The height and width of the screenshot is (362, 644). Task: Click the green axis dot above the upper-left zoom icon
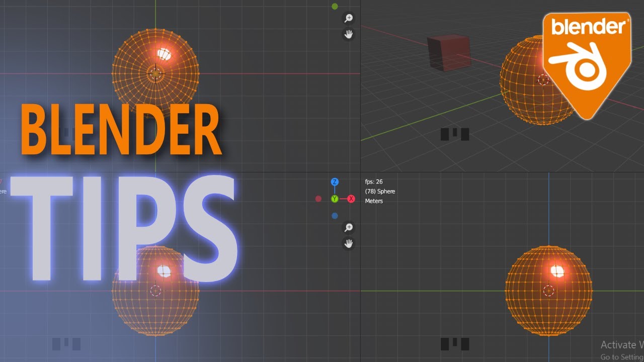(335, 7)
